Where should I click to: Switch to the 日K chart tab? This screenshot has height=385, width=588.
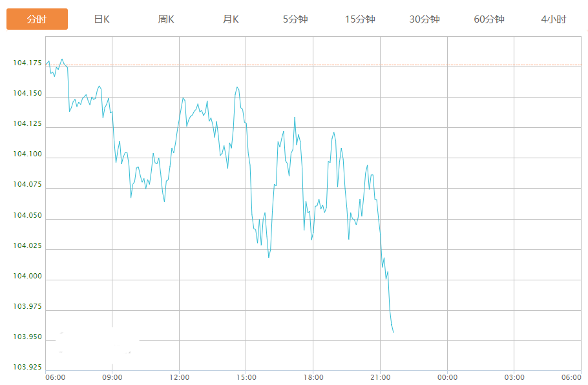(x=101, y=19)
